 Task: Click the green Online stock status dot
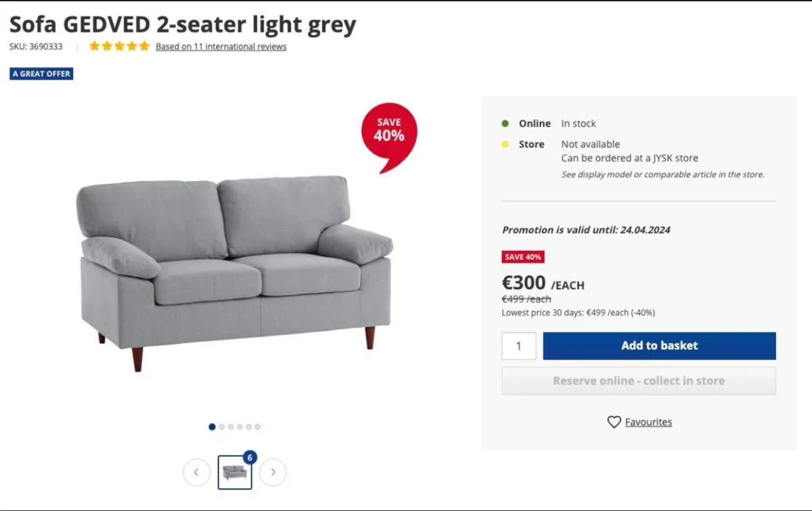click(x=505, y=123)
